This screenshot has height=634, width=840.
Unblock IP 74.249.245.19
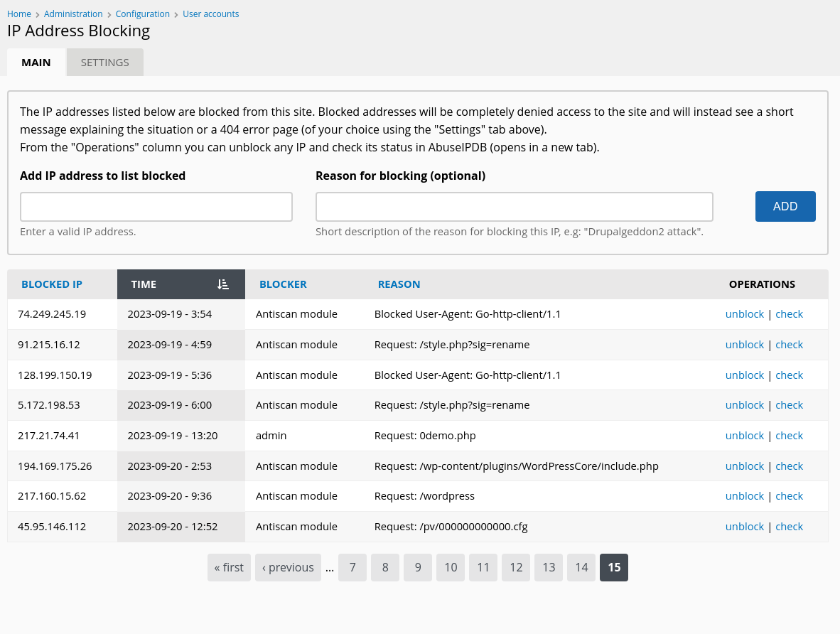(745, 314)
